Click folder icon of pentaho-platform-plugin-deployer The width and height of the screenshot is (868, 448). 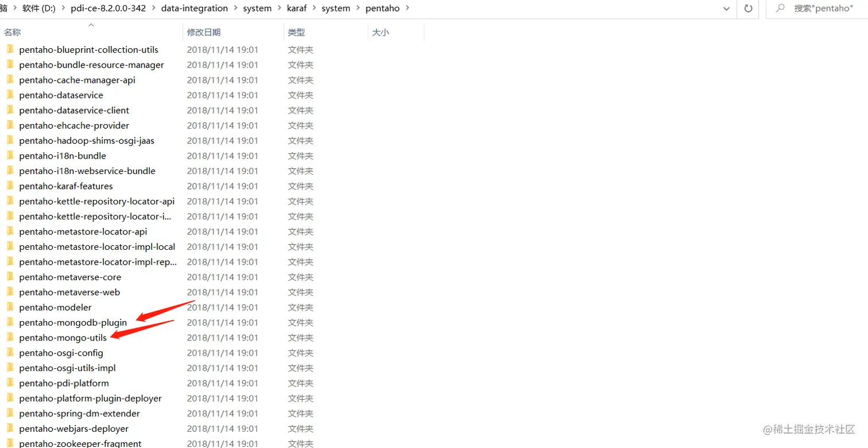coord(10,398)
